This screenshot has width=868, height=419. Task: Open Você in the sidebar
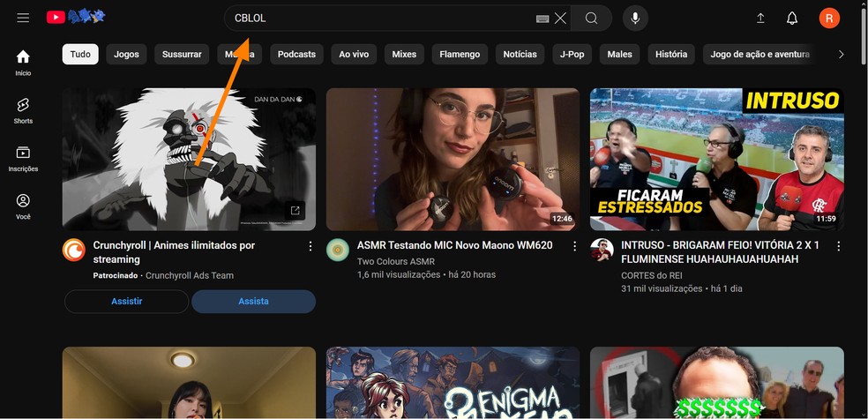(x=23, y=206)
